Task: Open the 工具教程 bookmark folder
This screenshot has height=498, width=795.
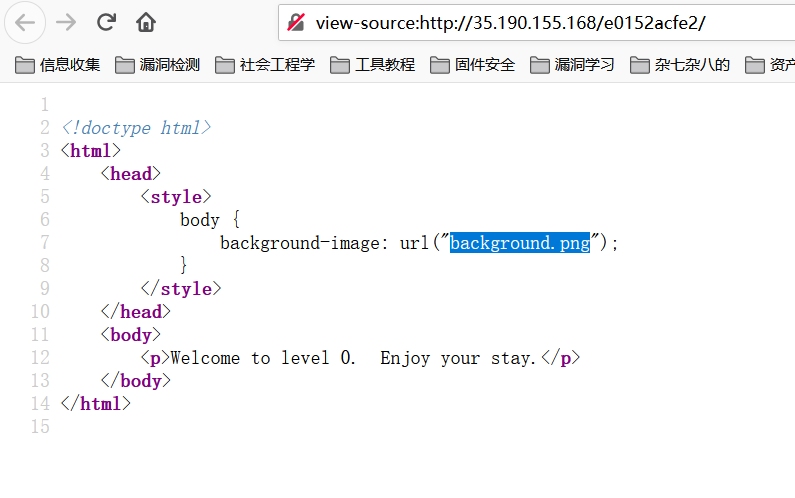Action: click(x=372, y=65)
